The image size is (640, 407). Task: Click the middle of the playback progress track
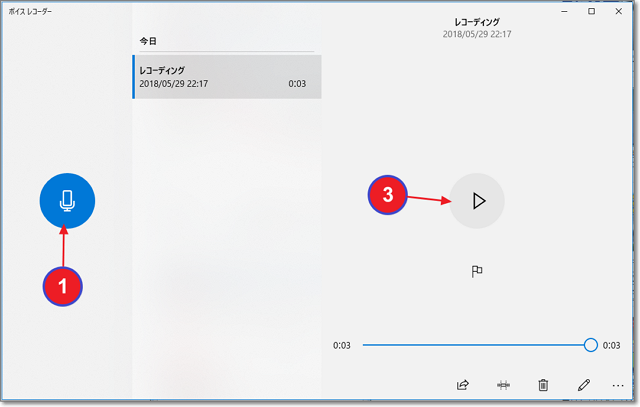475,345
